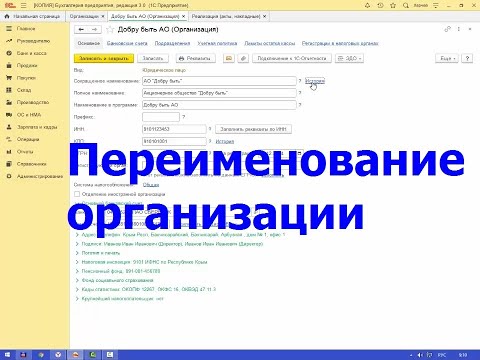Open the Производство section

click(x=33, y=102)
